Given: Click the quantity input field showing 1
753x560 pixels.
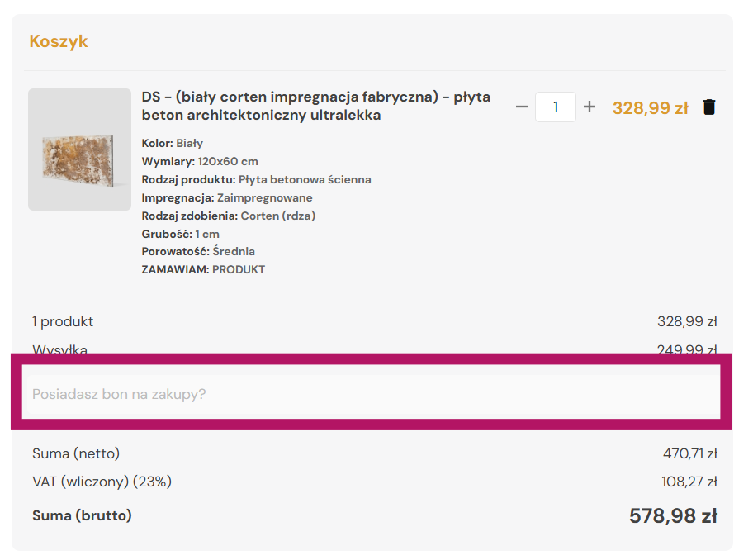Looking at the screenshot, I should click(x=556, y=107).
